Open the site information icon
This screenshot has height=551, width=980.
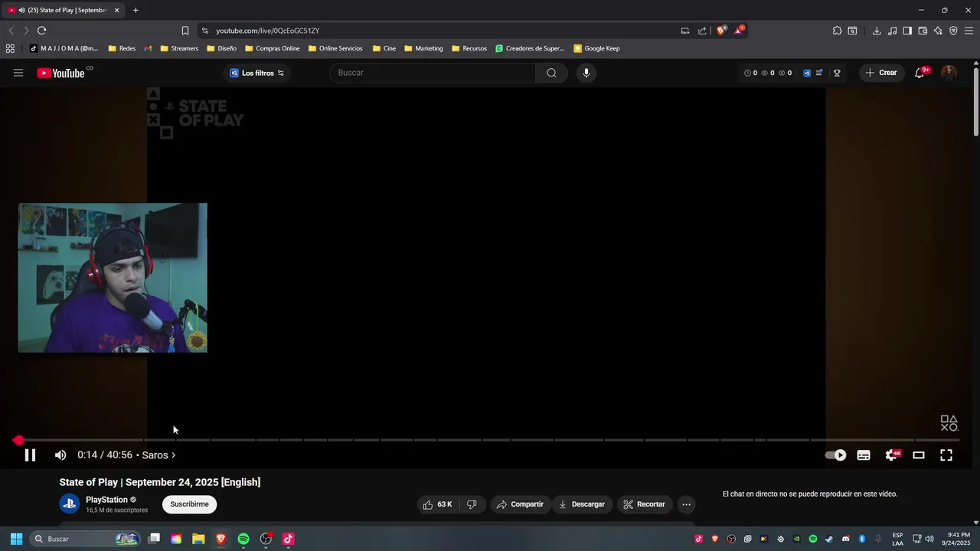pyautogui.click(x=204, y=31)
